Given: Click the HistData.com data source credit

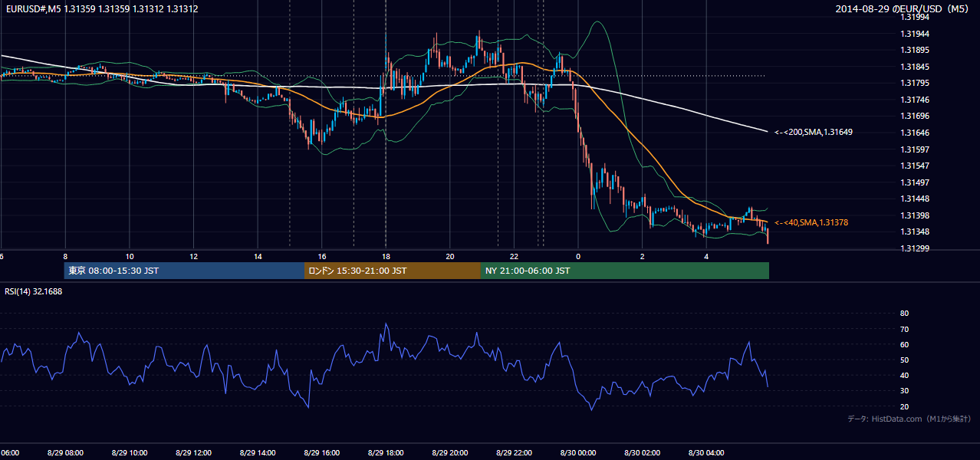Looking at the screenshot, I should [909, 419].
